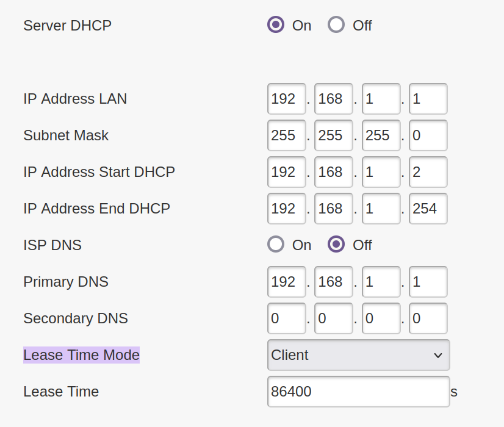Enable ISP DNS with On radio
504x427 pixels.
point(276,245)
